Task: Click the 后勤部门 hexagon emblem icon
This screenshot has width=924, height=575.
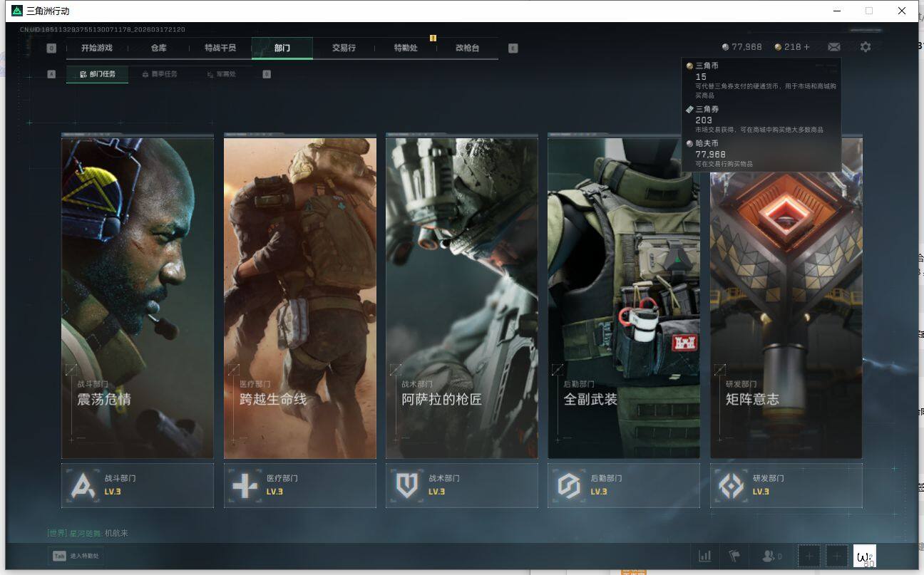Action: (568, 486)
